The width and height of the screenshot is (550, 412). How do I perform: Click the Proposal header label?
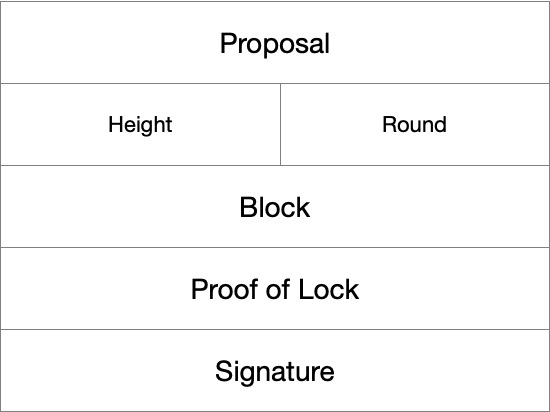coord(275,43)
